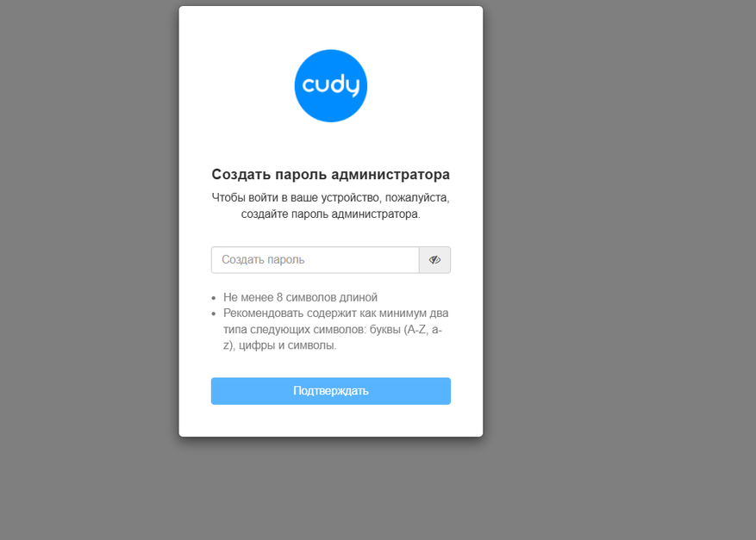Click the bullet before Не менее 8 символов

214,298
